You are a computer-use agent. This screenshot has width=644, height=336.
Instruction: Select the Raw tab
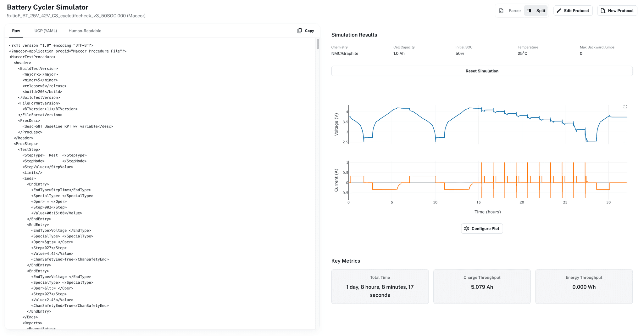[x=16, y=31]
